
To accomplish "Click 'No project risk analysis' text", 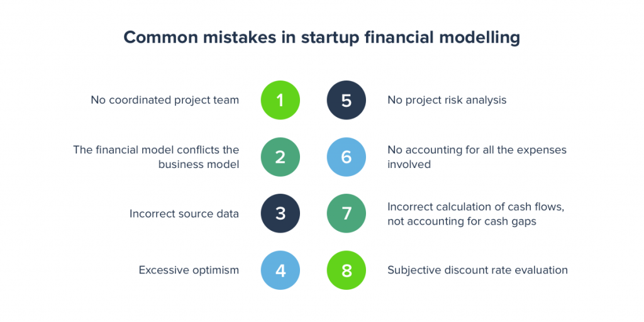I will 447,100.
